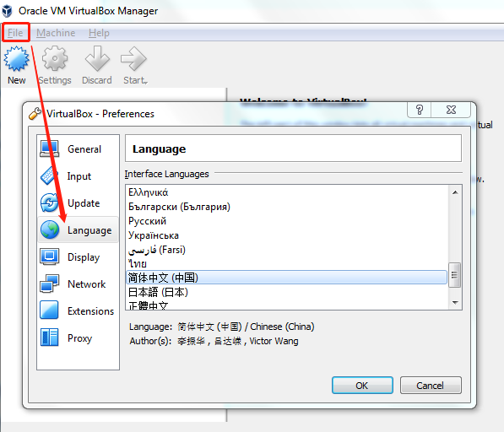Click the wrench icon in Preferences title
This screenshot has width=504, height=432.
click(x=35, y=113)
